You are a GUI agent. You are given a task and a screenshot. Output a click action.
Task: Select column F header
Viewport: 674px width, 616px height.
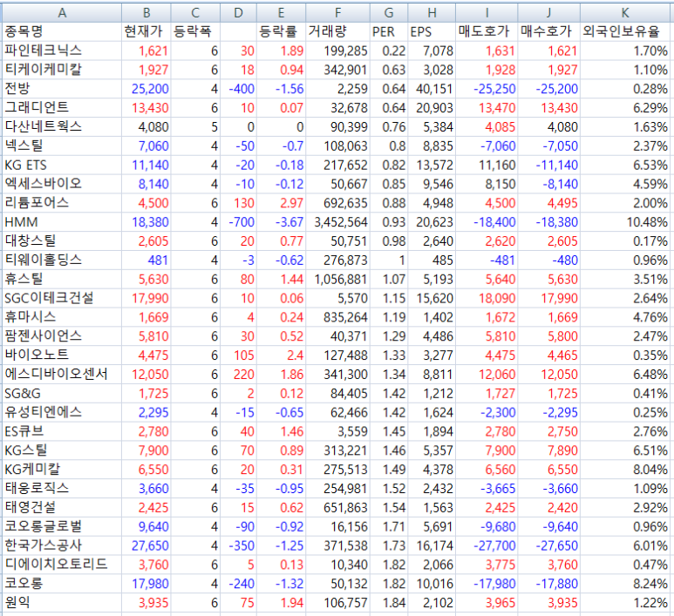click(337, 13)
